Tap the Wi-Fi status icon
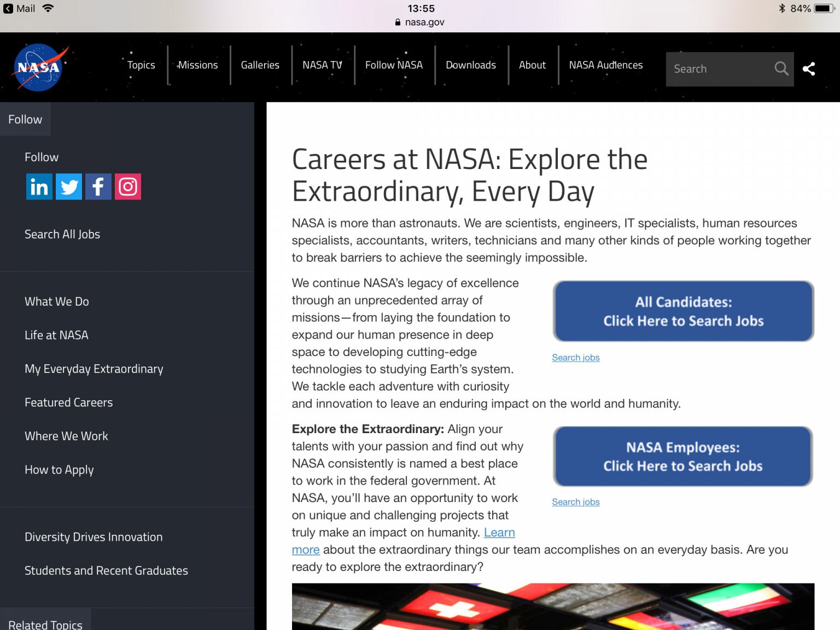Screen dimensions: 840x630 point(48,8)
